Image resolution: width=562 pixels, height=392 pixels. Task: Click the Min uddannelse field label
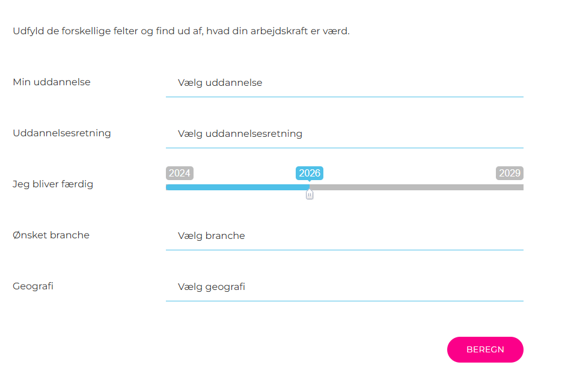[51, 82]
